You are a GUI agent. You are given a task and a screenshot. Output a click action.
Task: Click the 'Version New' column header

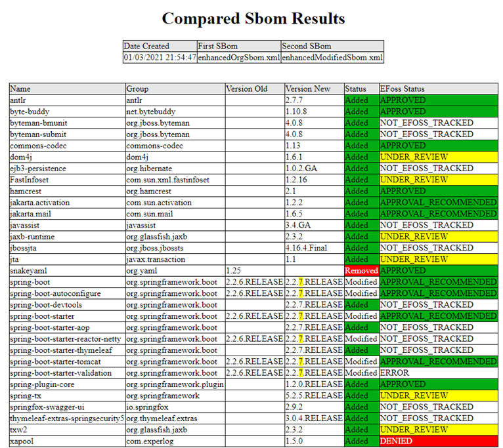coord(315,89)
